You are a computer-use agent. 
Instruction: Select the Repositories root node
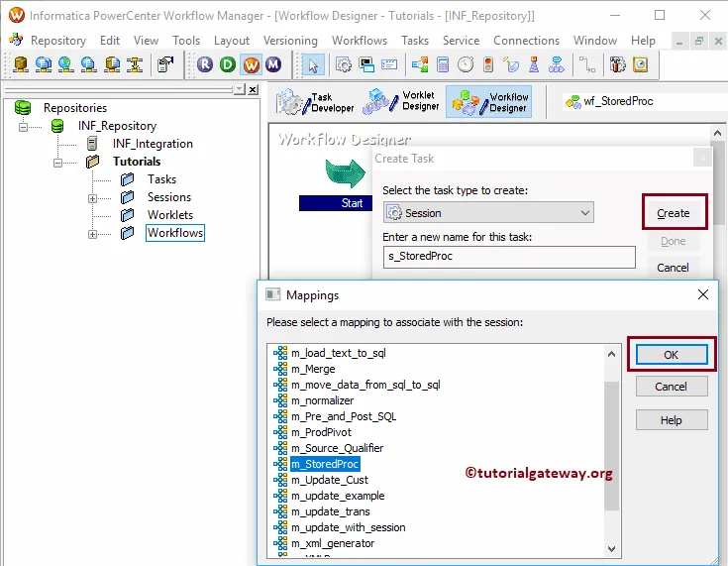[74, 108]
